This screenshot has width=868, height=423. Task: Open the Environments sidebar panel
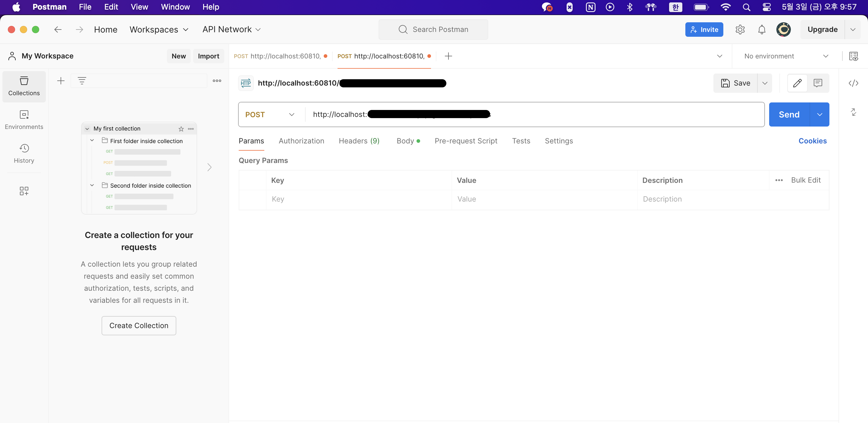point(24,120)
